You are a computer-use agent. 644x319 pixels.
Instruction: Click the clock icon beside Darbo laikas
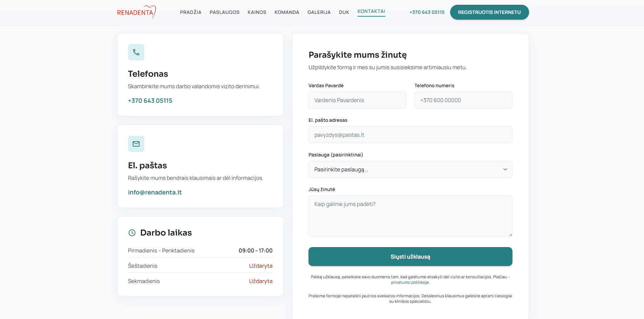coord(132,233)
